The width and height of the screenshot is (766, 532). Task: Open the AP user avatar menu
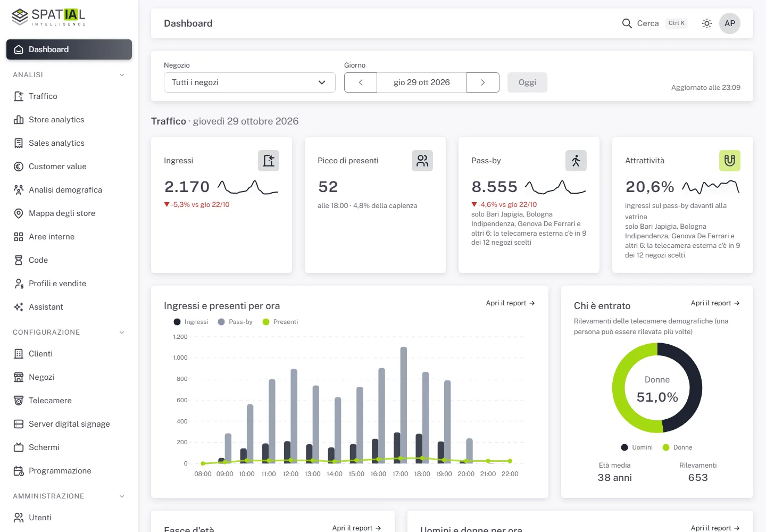(x=730, y=23)
